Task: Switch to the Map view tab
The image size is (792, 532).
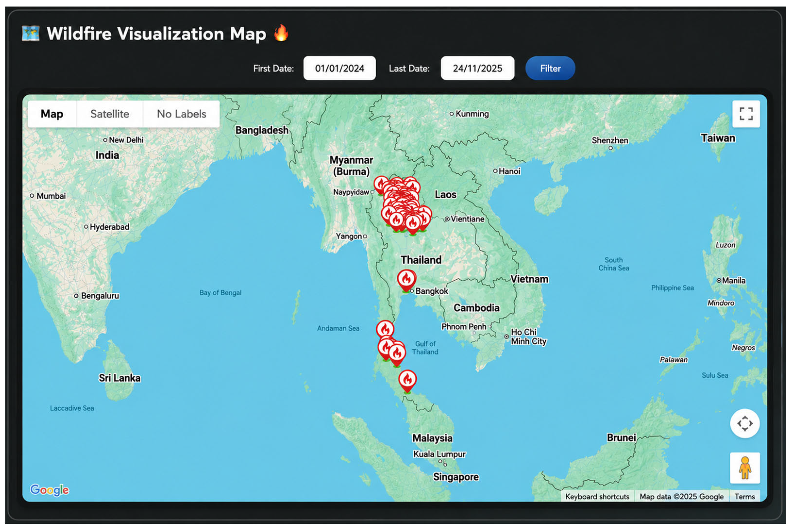Action: point(52,114)
